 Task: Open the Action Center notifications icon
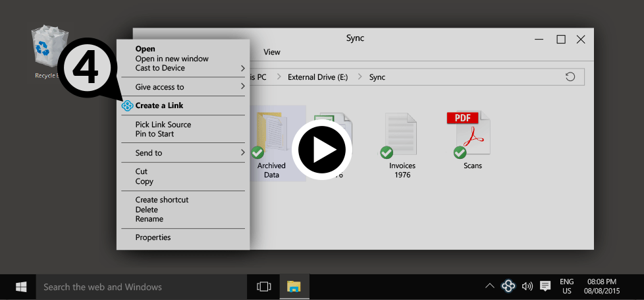545,286
